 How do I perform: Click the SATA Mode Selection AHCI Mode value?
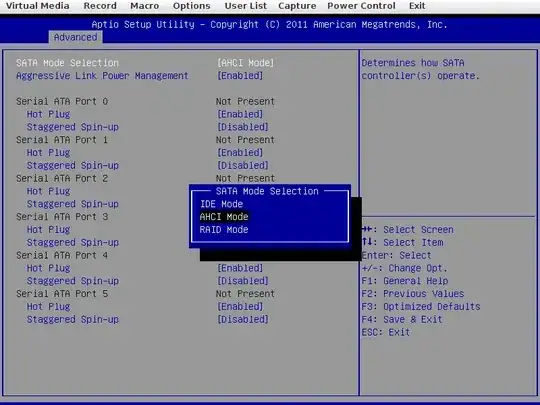point(246,63)
